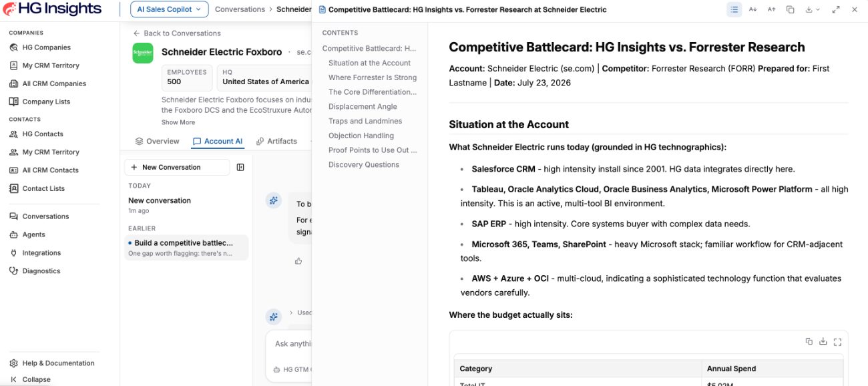Viewport: 868px width, 386px height.
Task: Open My CRM Territory under Companies
Action: (x=51, y=65)
